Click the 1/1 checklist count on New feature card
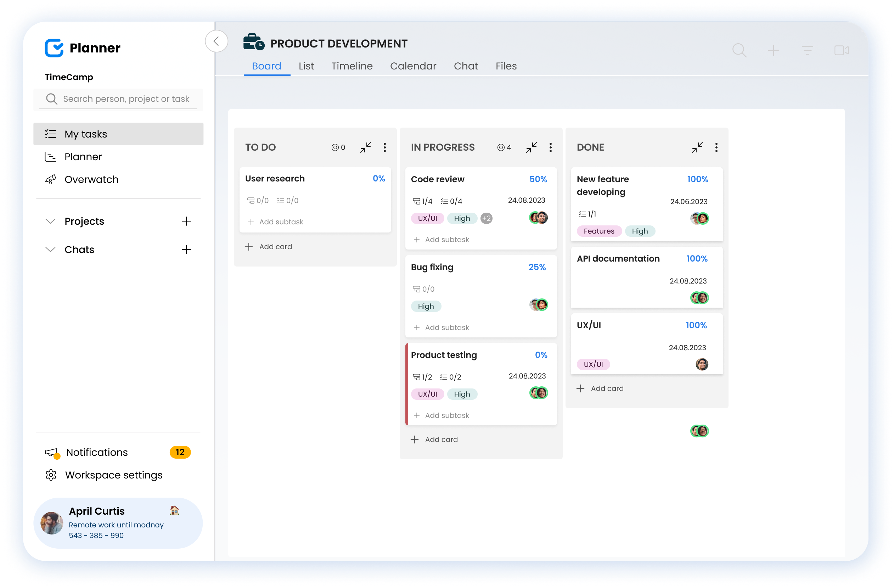 click(x=587, y=214)
